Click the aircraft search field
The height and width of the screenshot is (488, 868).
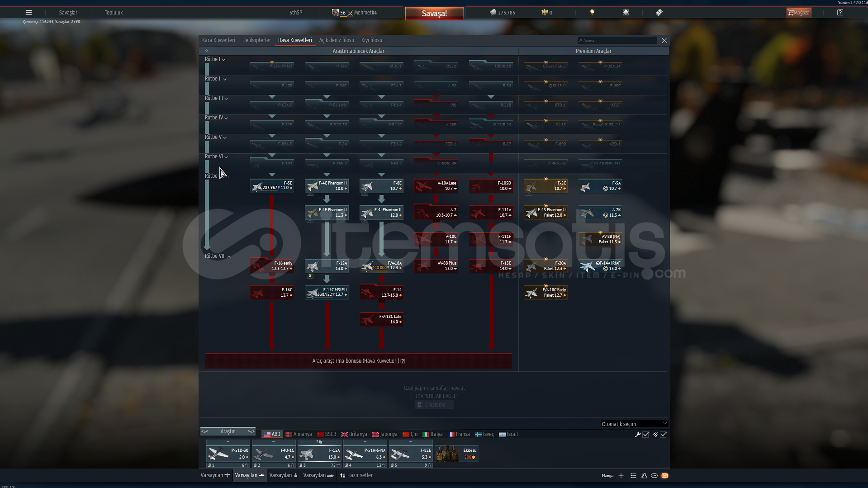[617, 41]
